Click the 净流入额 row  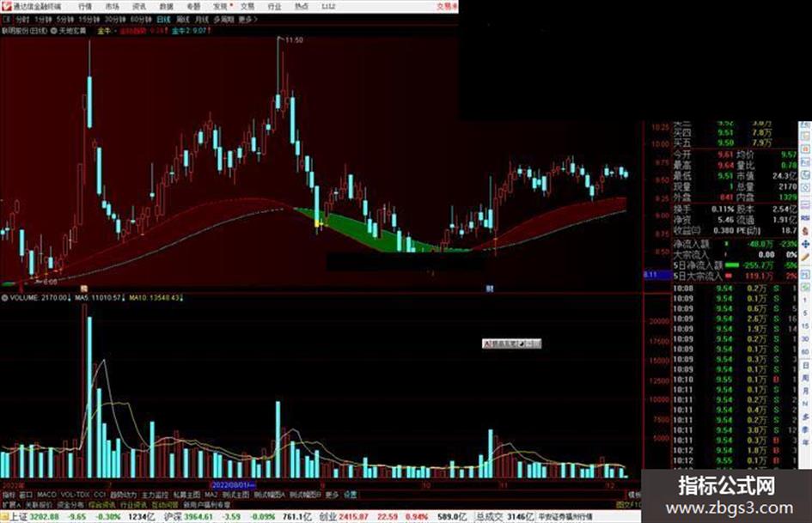[x=736, y=244]
